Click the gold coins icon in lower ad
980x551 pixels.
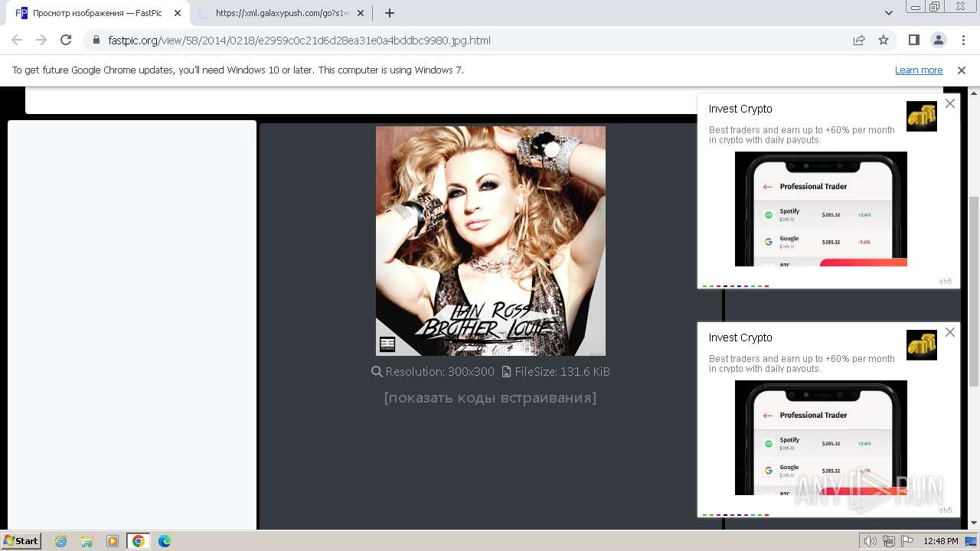pos(922,345)
